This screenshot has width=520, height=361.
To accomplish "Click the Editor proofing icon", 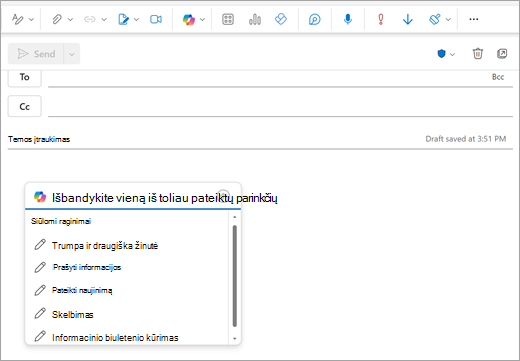I will click(x=435, y=19).
